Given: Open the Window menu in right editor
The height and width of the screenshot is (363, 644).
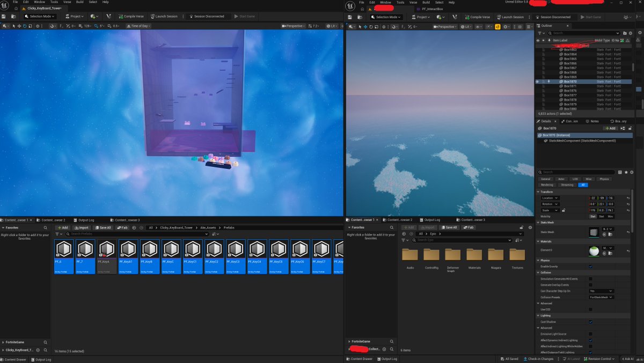Looking at the screenshot, I should point(385,2).
